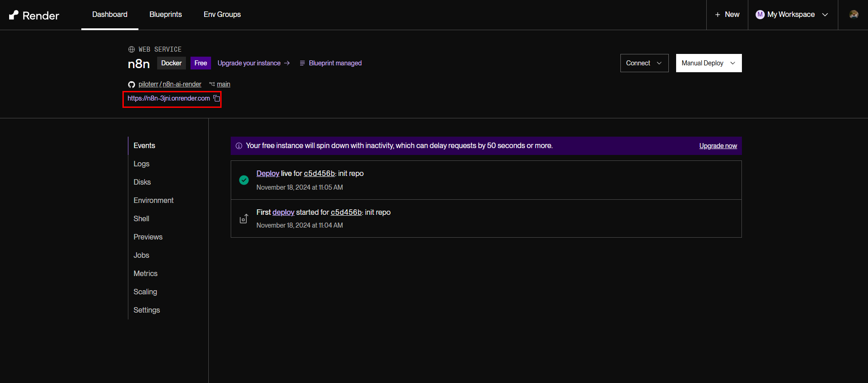Image resolution: width=868 pixels, height=383 pixels.
Task: Open Environment in the sidebar
Action: pyautogui.click(x=153, y=201)
